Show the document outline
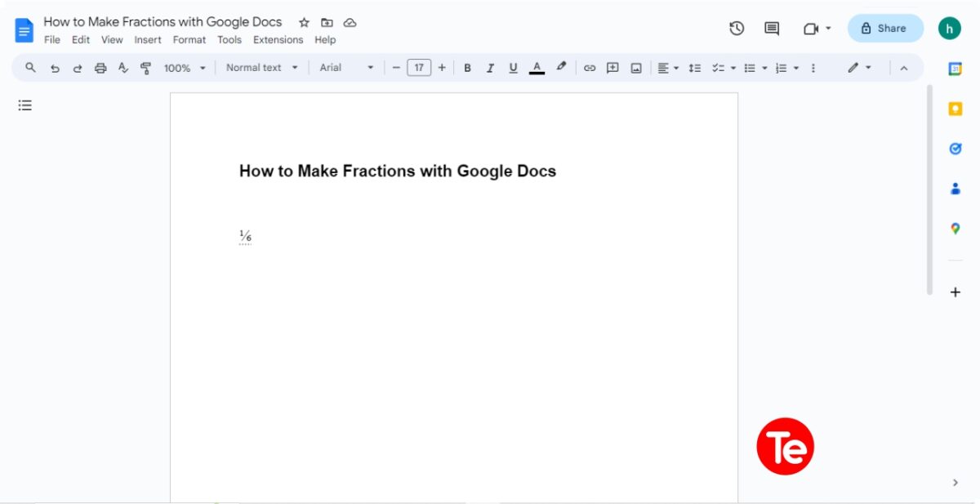Screen dimensions: 980x504 coord(24,105)
